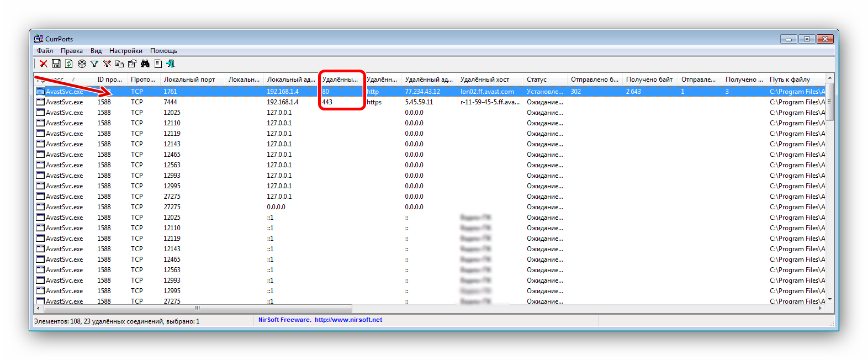Viewport: 868px width, 360px height.
Task: Open the Вид menu
Action: coord(96,51)
